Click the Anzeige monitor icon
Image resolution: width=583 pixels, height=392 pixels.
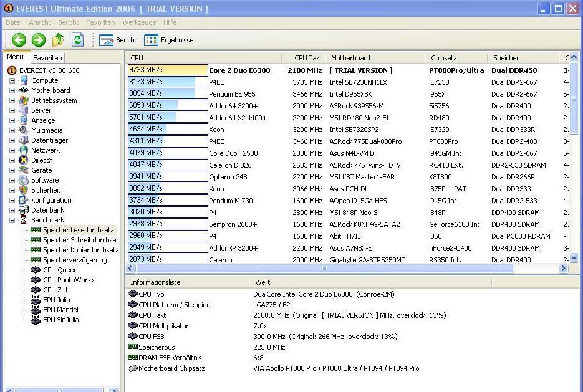click(x=24, y=120)
